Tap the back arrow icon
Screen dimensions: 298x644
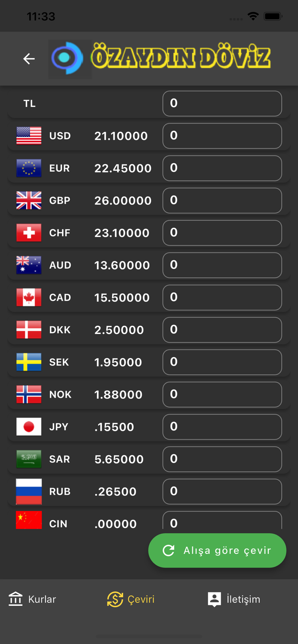(x=29, y=58)
